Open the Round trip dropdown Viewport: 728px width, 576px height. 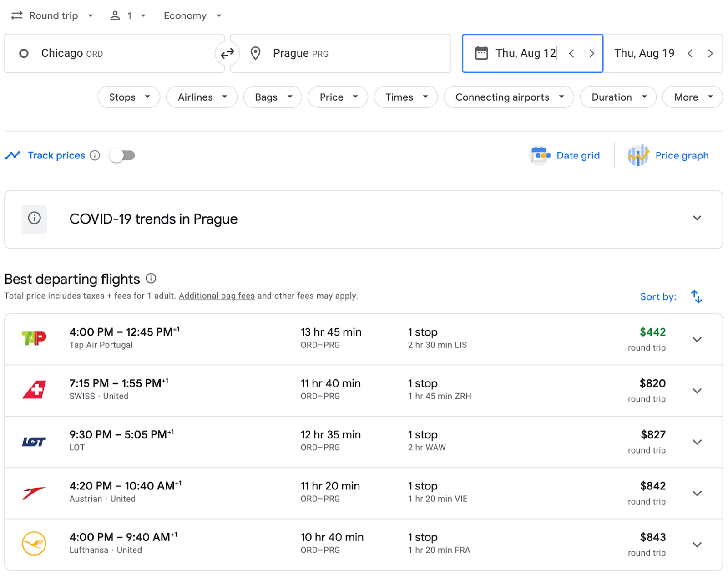click(53, 16)
